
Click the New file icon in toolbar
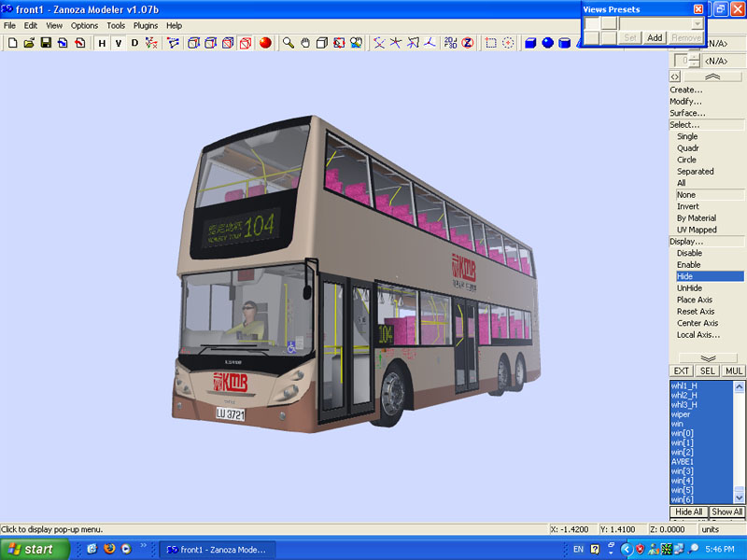(x=13, y=43)
